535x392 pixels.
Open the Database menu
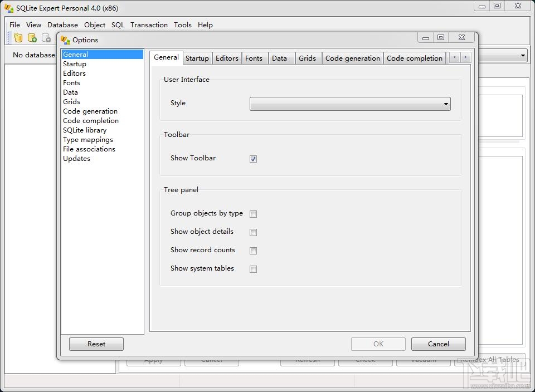click(x=62, y=24)
